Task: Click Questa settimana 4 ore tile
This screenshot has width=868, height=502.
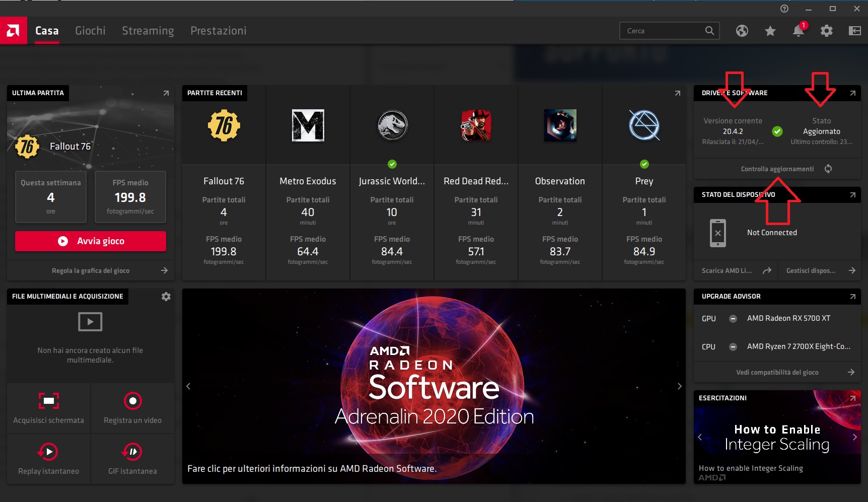Action: coord(51,197)
